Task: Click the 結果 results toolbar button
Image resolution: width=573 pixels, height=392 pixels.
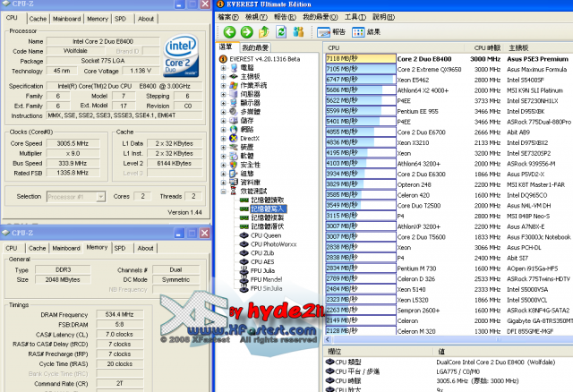Action: point(366,32)
